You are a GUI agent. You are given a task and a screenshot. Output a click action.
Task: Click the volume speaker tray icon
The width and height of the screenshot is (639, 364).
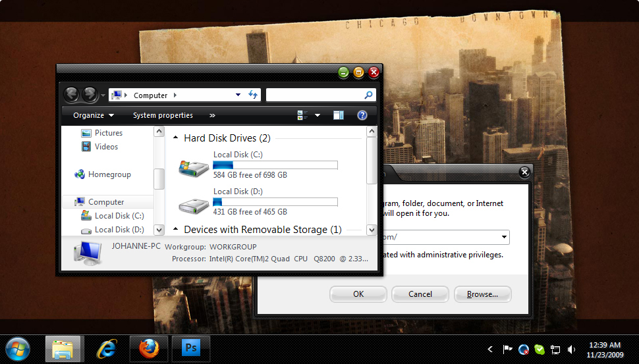(x=571, y=350)
